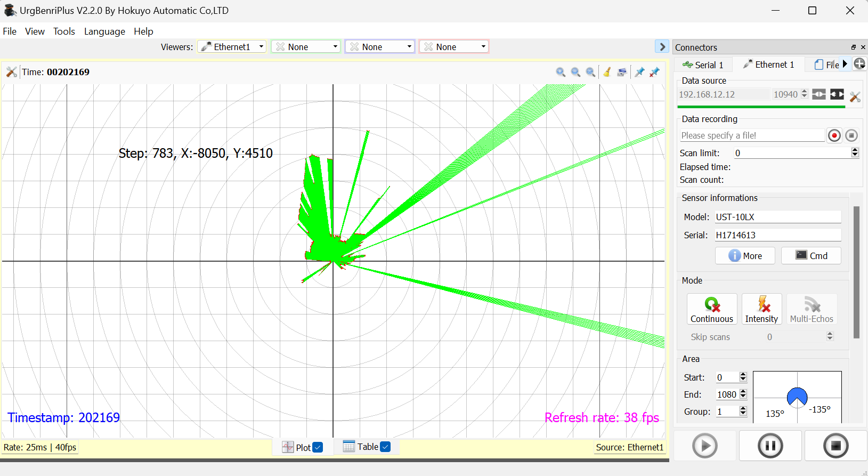The image size is (868, 476).
Task: Toggle Intensity mode
Action: 761,309
